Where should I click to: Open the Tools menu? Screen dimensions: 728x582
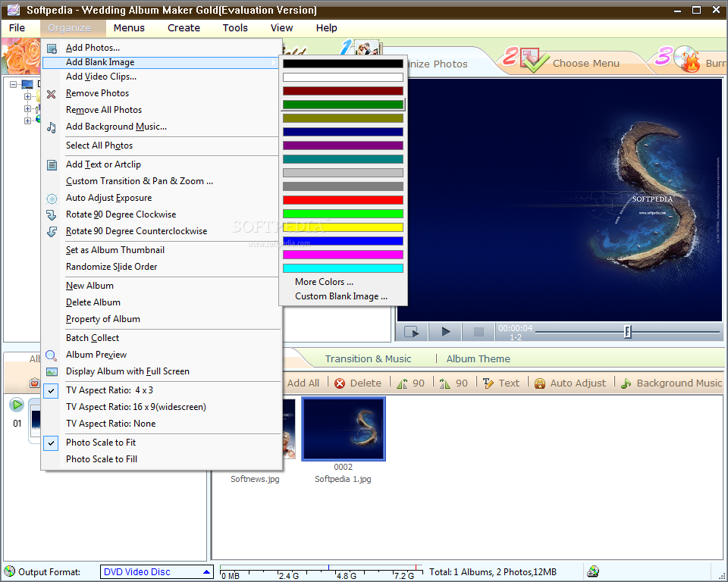coord(235,28)
